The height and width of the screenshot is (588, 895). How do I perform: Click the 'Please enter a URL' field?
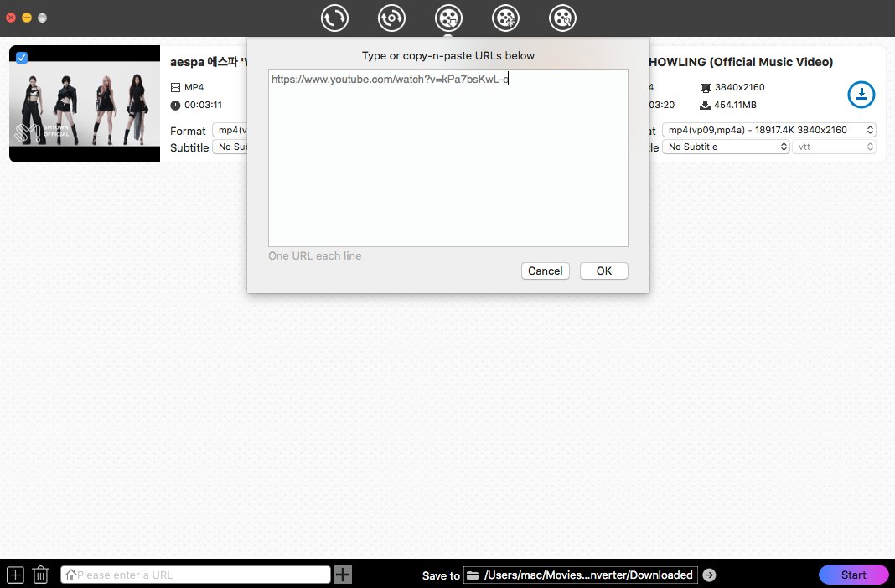coord(196,575)
